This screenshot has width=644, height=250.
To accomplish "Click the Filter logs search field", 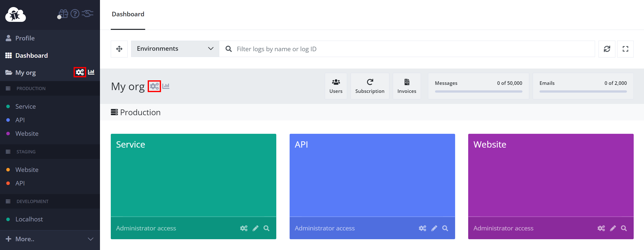I will pos(407,49).
